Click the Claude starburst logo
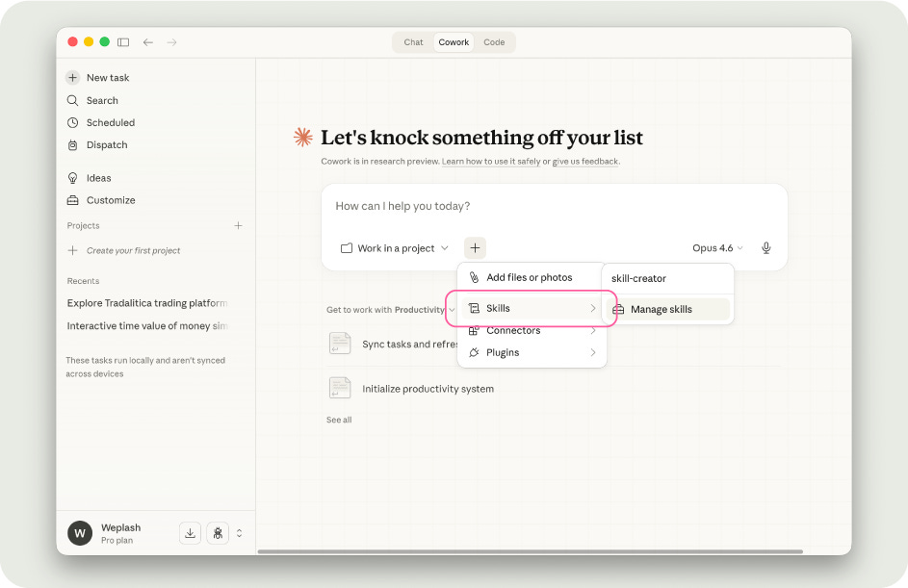 coord(303,138)
